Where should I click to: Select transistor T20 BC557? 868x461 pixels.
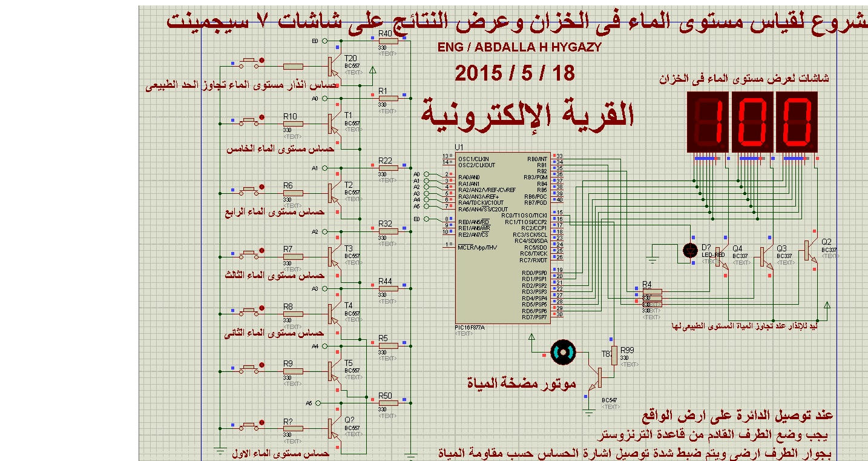tap(334, 65)
